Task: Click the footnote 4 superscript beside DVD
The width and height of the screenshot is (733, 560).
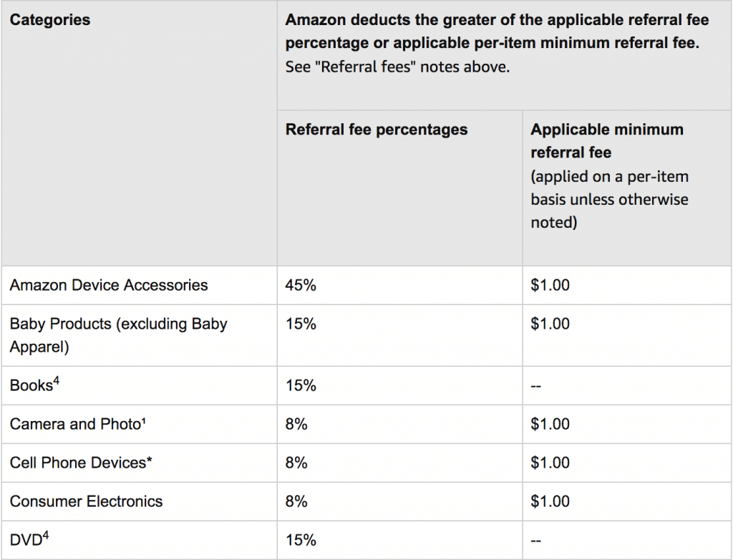Action: (x=45, y=535)
